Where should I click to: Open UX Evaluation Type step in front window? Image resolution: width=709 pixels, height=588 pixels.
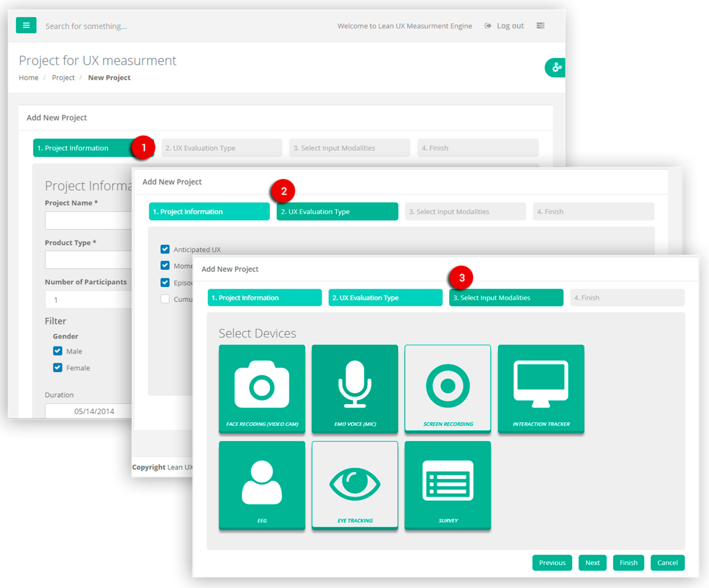[x=385, y=298]
